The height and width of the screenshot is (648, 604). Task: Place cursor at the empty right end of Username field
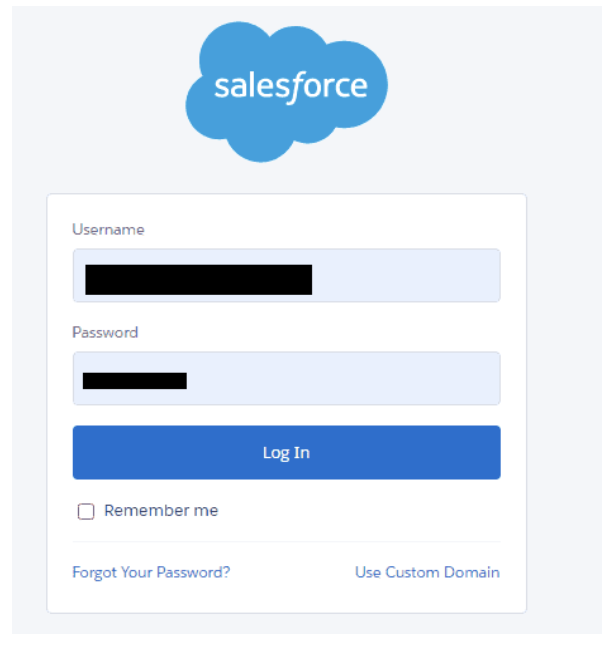click(x=405, y=275)
